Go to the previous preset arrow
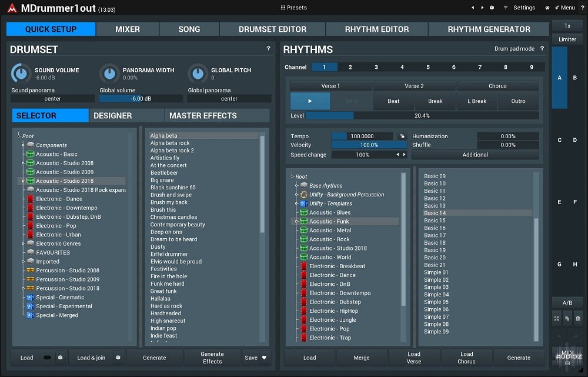The width and height of the screenshot is (588, 377). point(473,8)
